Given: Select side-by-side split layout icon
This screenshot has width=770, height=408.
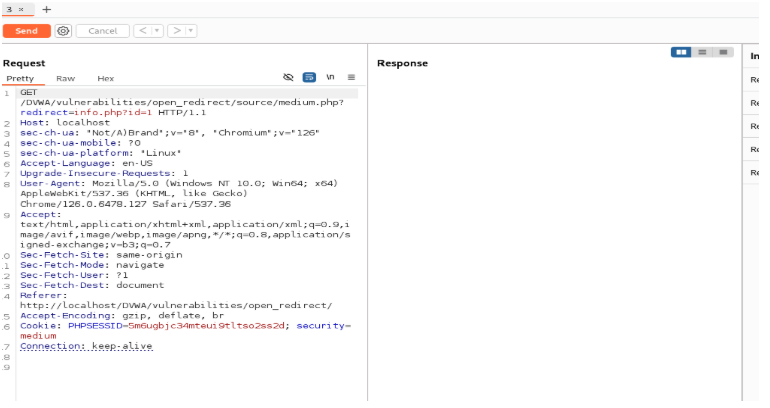Looking at the screenshot, I should 681,52.
